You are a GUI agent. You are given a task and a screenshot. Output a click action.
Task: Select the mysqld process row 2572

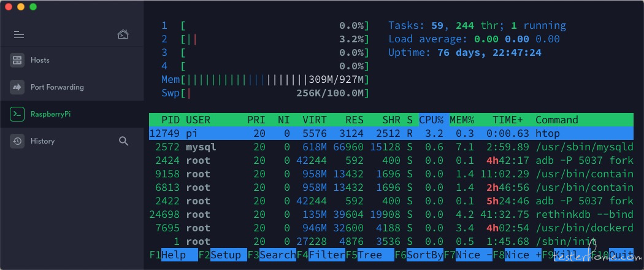pos(391,147)
